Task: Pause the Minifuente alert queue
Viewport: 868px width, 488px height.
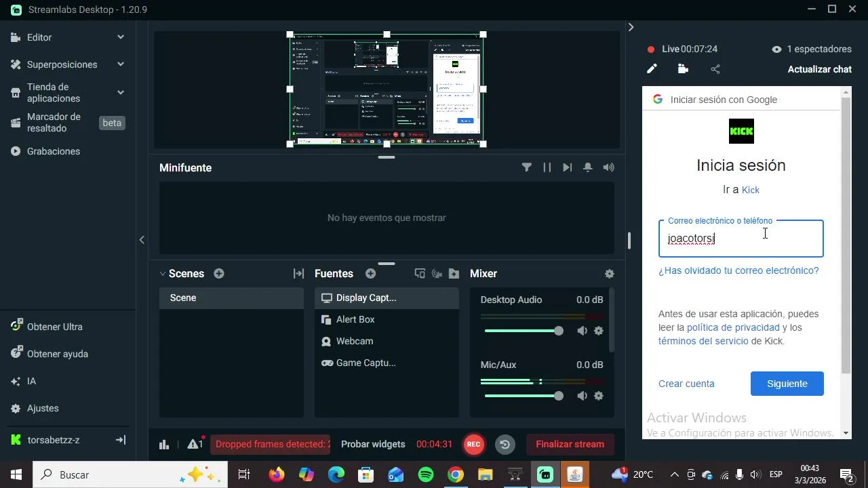Action: pos(547,167)
